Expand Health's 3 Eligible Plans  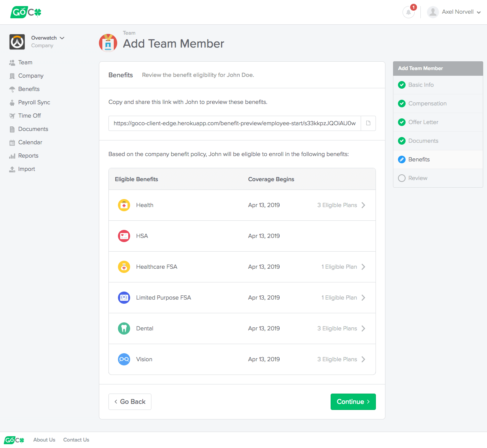pos(341,205)
